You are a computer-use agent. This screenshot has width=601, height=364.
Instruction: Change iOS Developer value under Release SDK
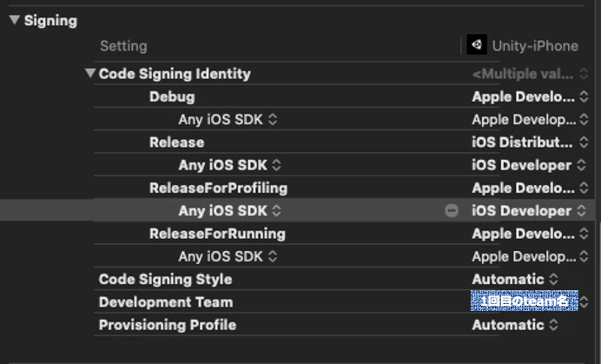[x=529, y=165]
